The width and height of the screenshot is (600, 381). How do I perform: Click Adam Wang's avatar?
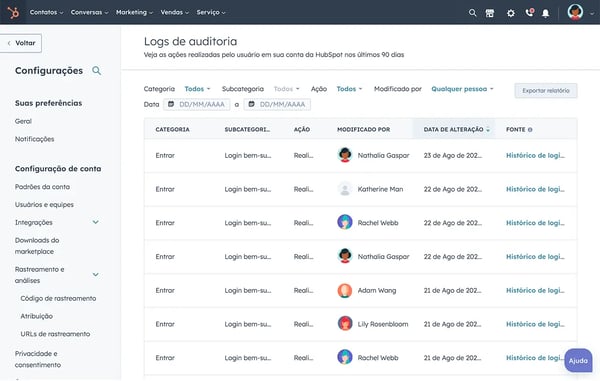pos(345,290)
